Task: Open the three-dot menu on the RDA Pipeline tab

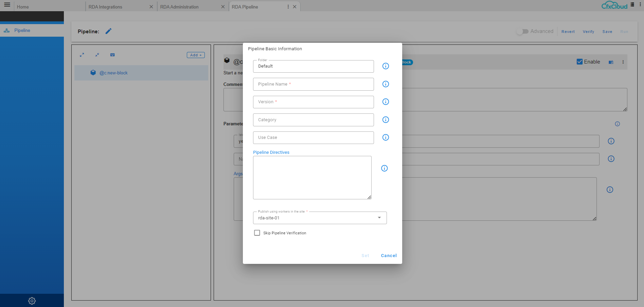Action: tap(288, 6)
